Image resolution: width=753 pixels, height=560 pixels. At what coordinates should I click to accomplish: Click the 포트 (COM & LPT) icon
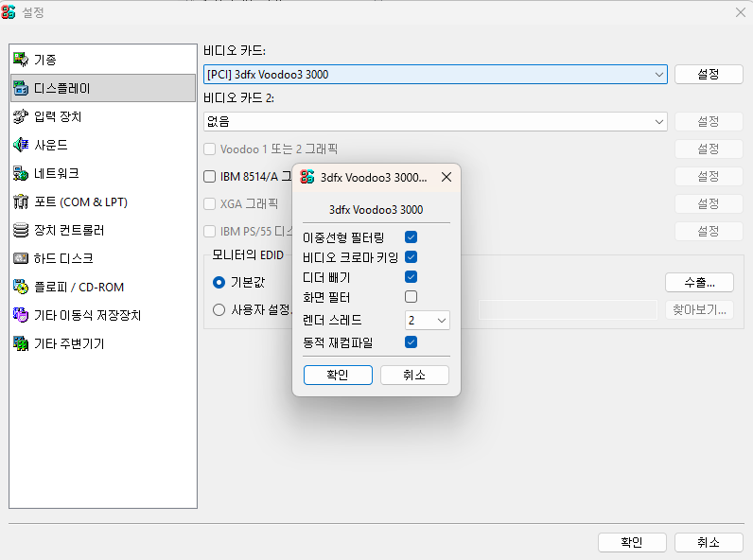(21, 201)
